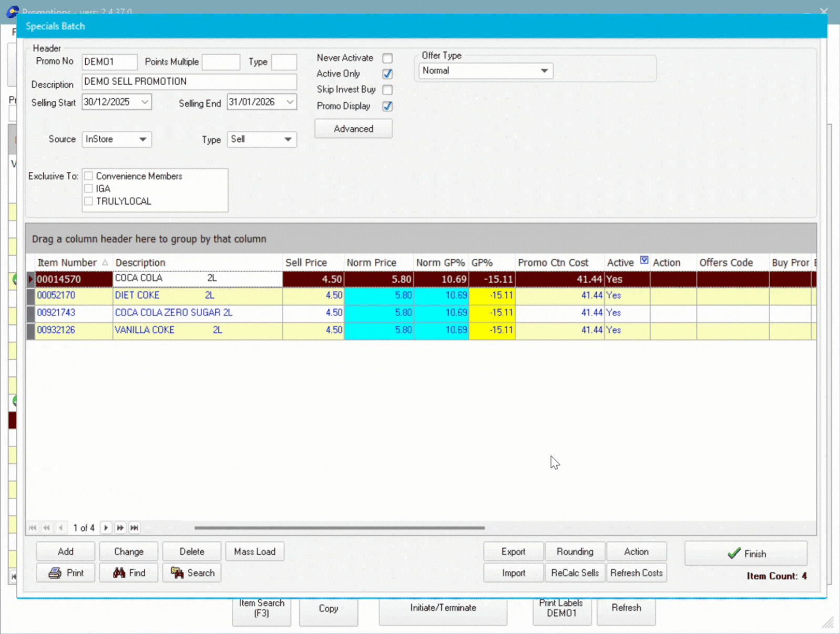Go to next record in grid navigator
Image resolution: width=840 pixels, height=634 pixels.
106,528
